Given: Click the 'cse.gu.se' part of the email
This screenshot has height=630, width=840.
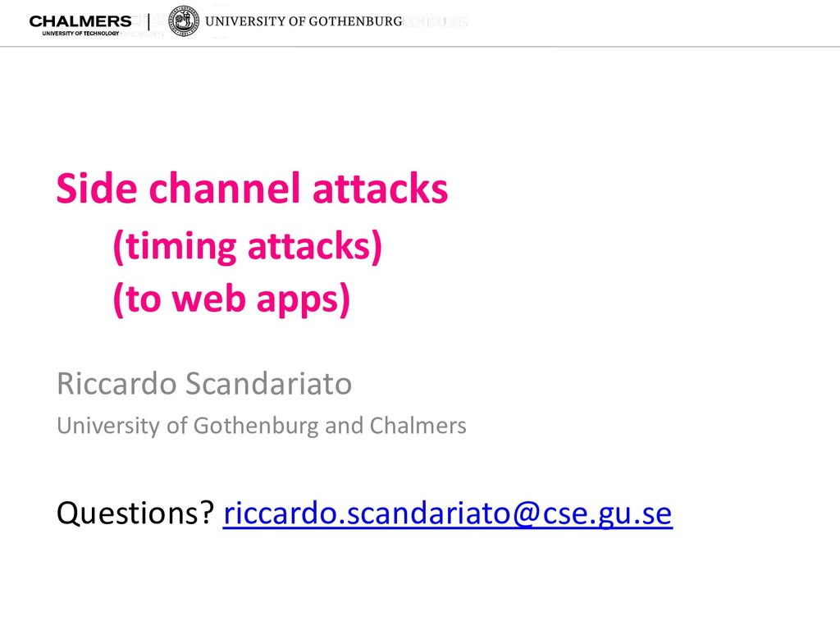Looking at the screenshot, I should pos(608,514).
